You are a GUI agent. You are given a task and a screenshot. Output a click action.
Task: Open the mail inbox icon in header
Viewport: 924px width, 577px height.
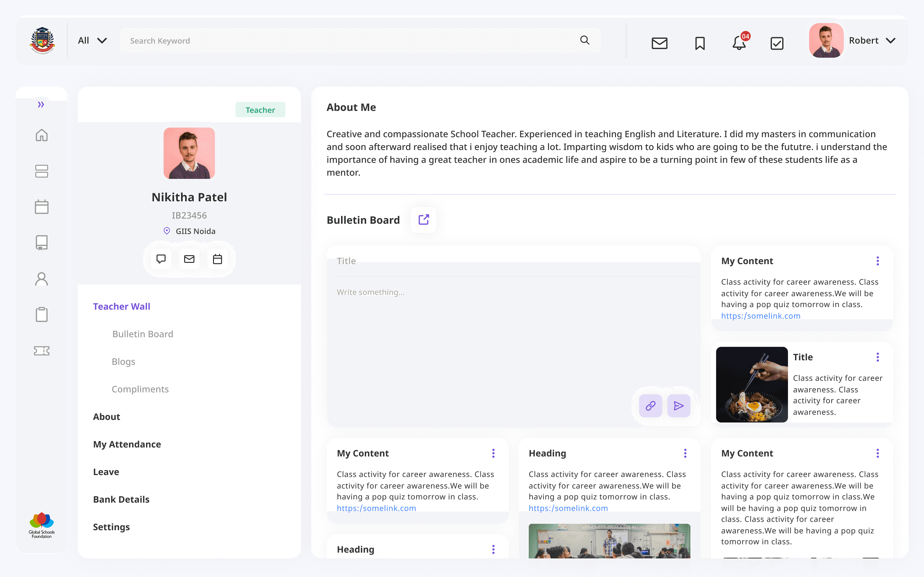pyautogui.click(x=659, y=43)
